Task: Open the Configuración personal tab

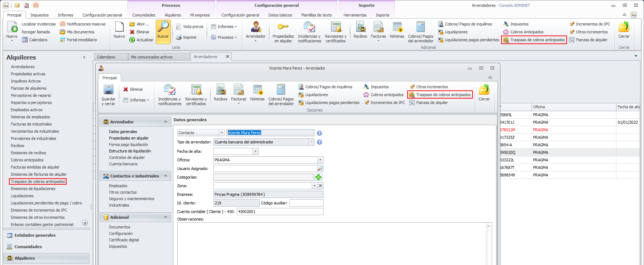Action: (x=102, y=15)
